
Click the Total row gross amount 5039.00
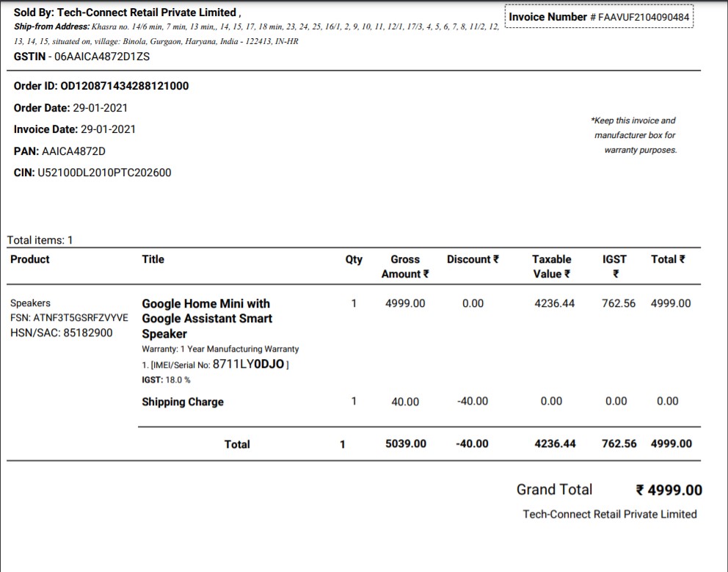click(406, 444)
